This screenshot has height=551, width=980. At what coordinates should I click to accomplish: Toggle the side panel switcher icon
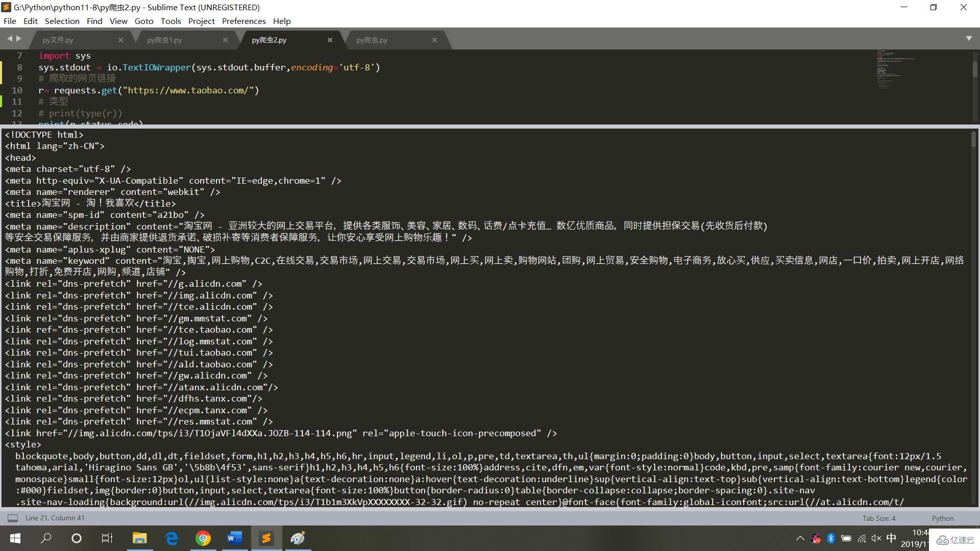pyautogui.click(x=13, y=518)
